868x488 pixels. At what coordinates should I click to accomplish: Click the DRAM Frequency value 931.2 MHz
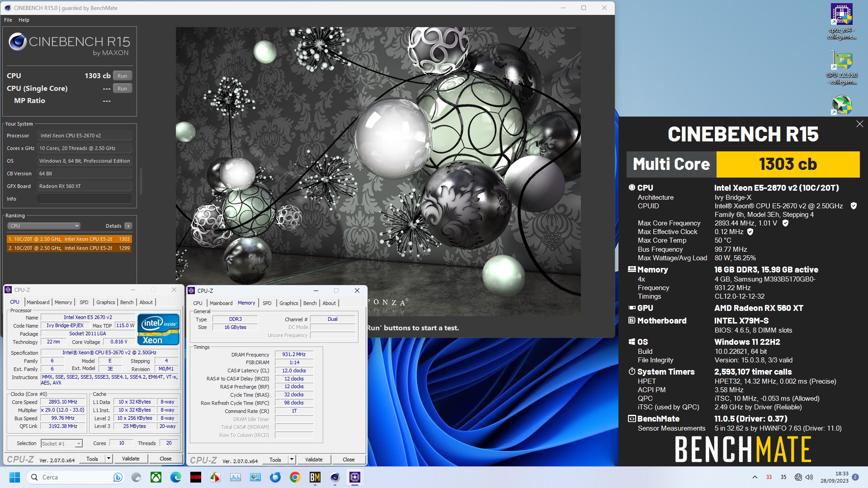point(294,355)
